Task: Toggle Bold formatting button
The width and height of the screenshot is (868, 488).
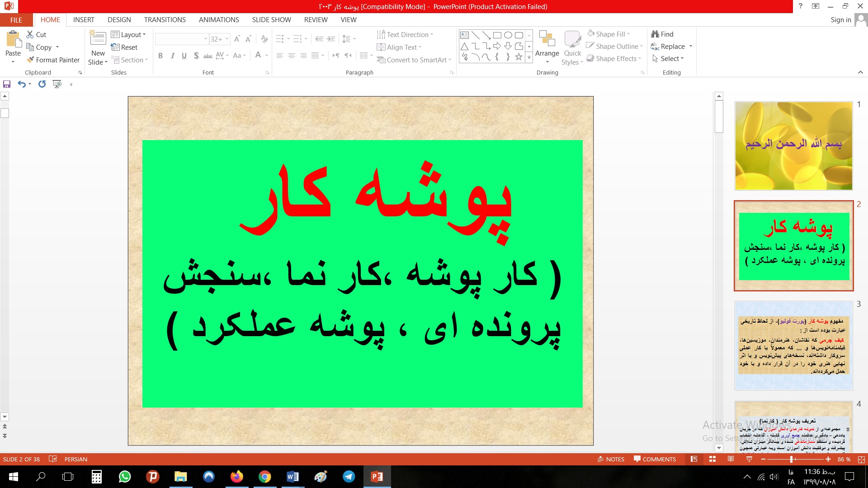Action: click(160, 56)
